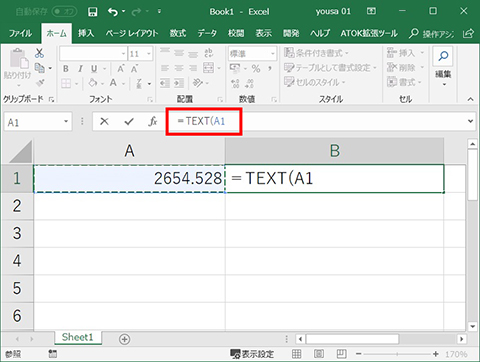Cancel formula entry with X icon

104,121
